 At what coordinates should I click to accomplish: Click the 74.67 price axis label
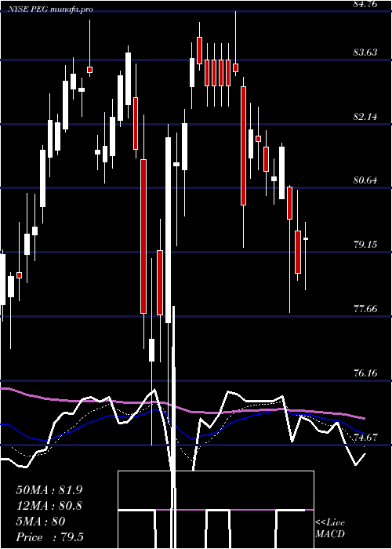tap(365, 437)
